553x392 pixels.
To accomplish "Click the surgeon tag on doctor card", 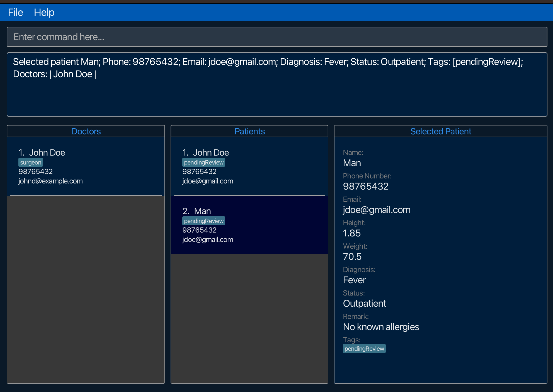I will [31, 162].
